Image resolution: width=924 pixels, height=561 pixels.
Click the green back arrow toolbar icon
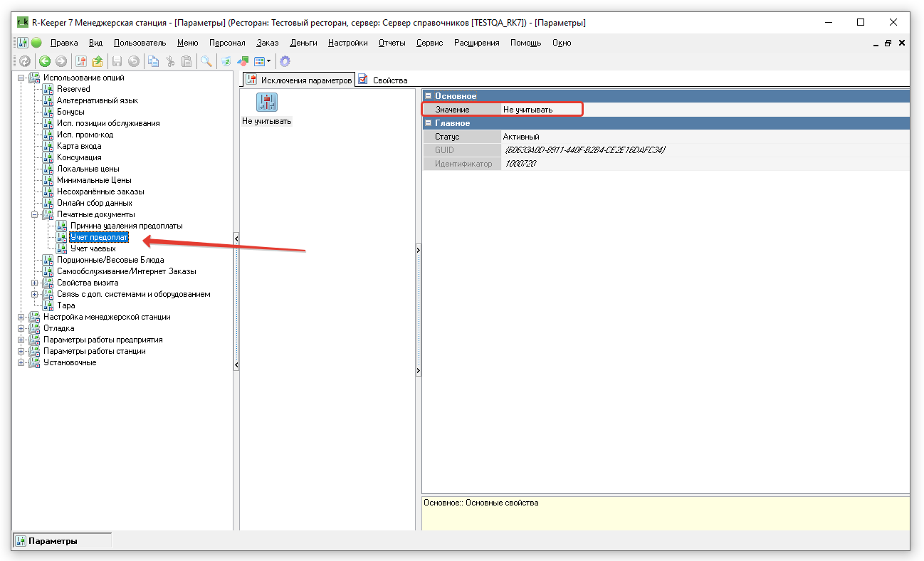tap(45, 61)
